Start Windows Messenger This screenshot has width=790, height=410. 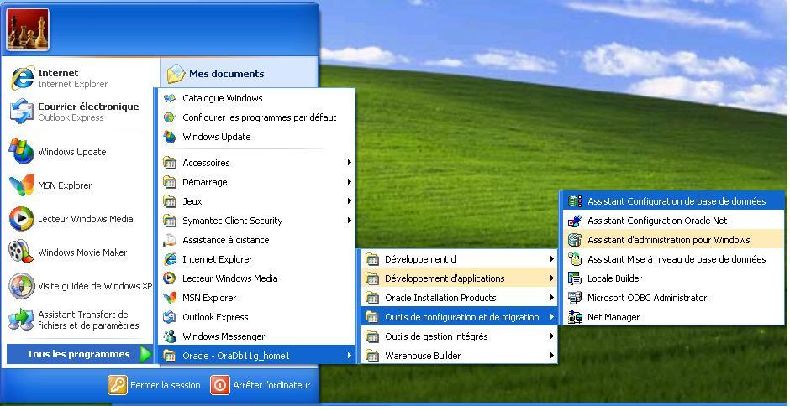pyautogui.click(x=257, y=336)
